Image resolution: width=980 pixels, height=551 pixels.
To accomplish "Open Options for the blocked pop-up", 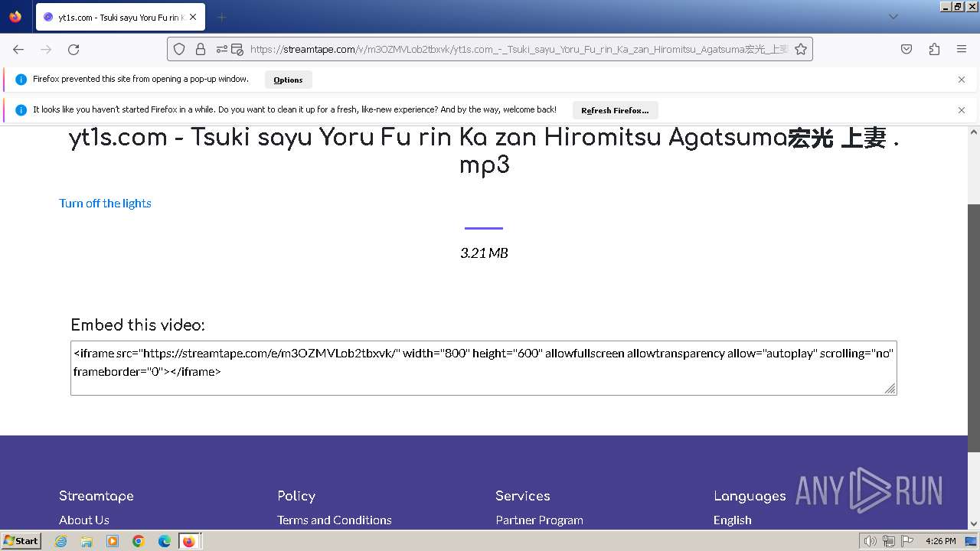I will pyautogui.click(x=288, y=80).
